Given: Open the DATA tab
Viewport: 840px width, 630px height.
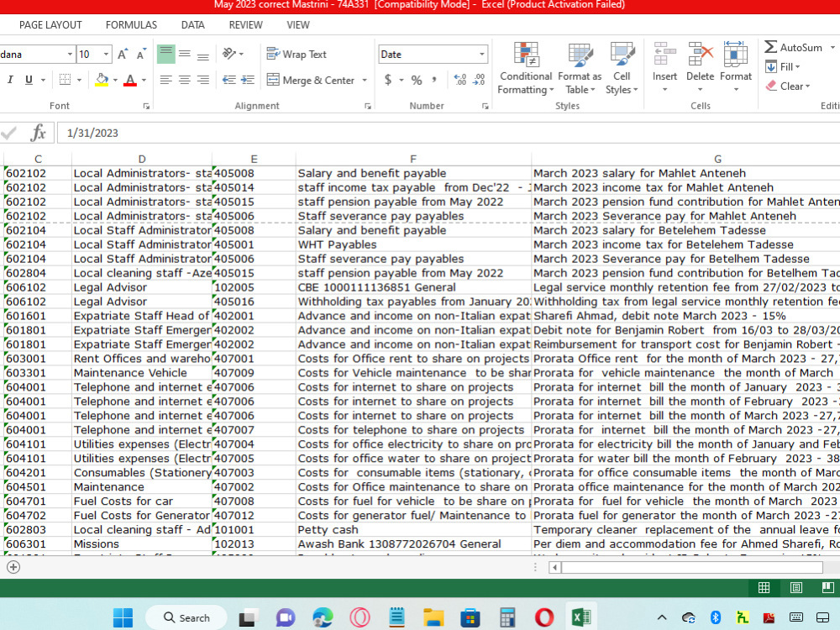Looking at the screenshot, I should tap(193, 24).
